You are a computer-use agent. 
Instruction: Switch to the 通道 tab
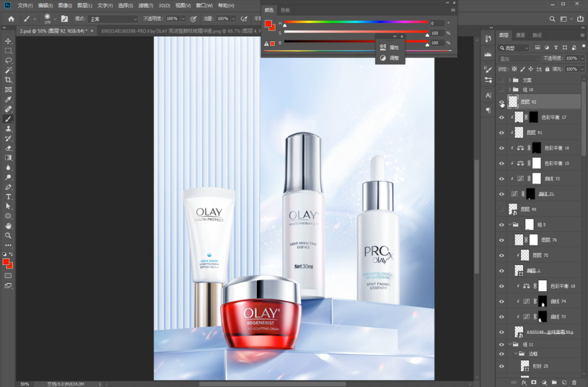[520, 35]
